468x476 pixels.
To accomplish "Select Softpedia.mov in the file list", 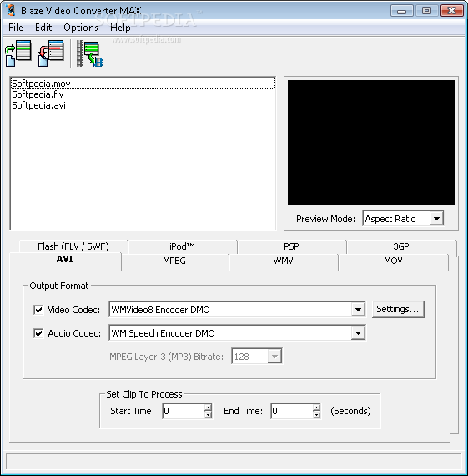I will (x=143, y=84).
